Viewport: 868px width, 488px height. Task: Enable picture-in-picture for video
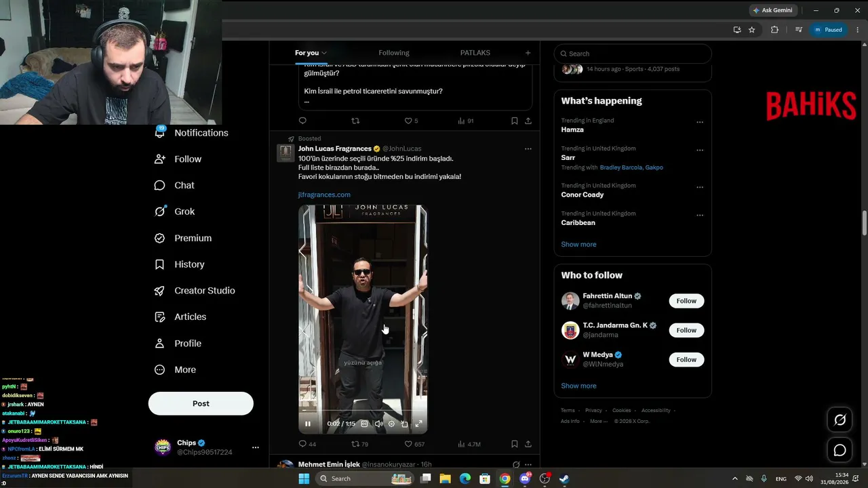[x=405, y=424]
